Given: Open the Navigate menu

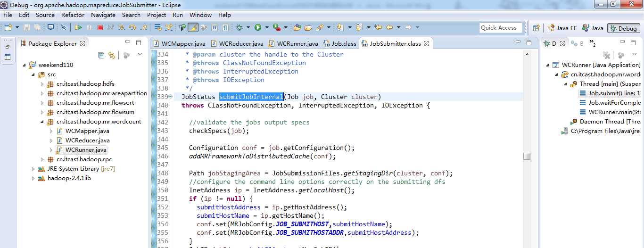Looking at the screenshot, I should point(103,15).
